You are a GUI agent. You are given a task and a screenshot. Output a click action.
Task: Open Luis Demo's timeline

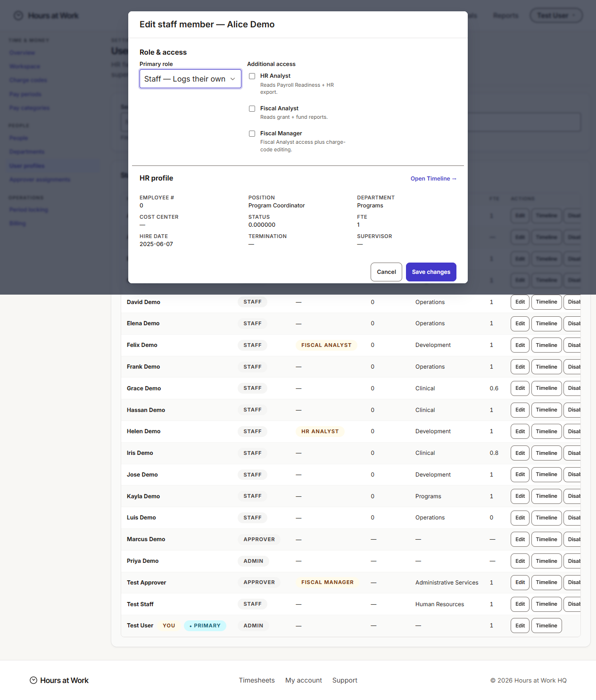pyautogui.click(x=546, y=518)
